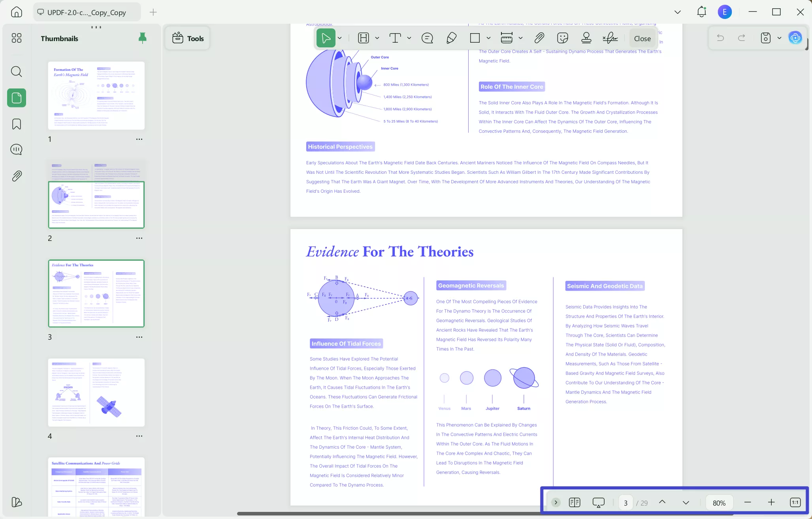Click the signature tool icon

click(x=610, y=38)
